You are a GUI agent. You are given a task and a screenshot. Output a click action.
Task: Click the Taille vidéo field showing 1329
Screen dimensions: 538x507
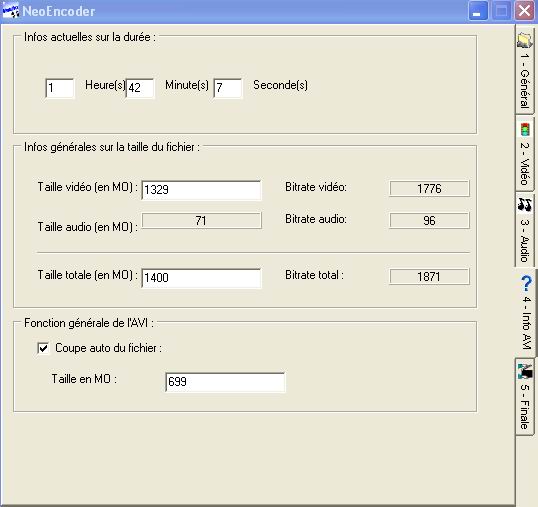point(201,190)
